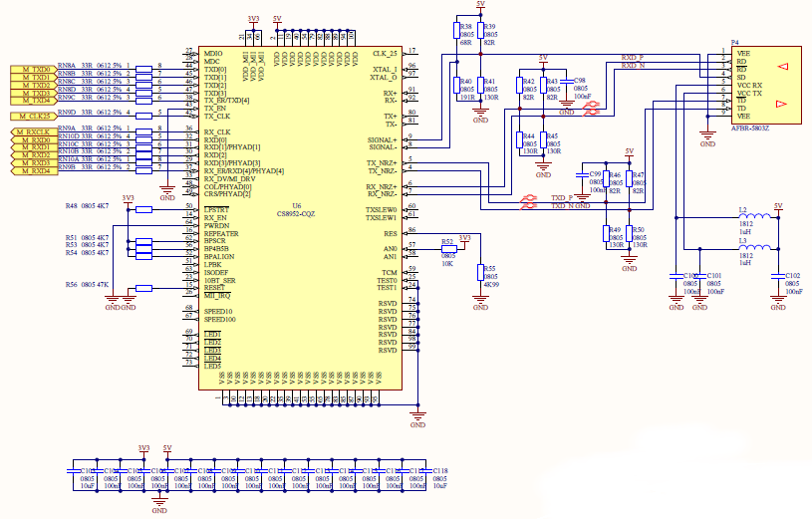Viewport: 812px width, 519px height.
Task: Select the M_TXD3 port symbol
Action: [x=34, y=93]
